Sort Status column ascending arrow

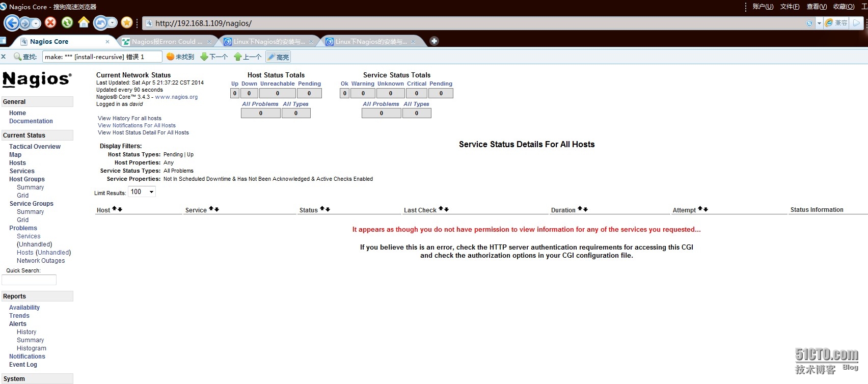coord(322,209)
